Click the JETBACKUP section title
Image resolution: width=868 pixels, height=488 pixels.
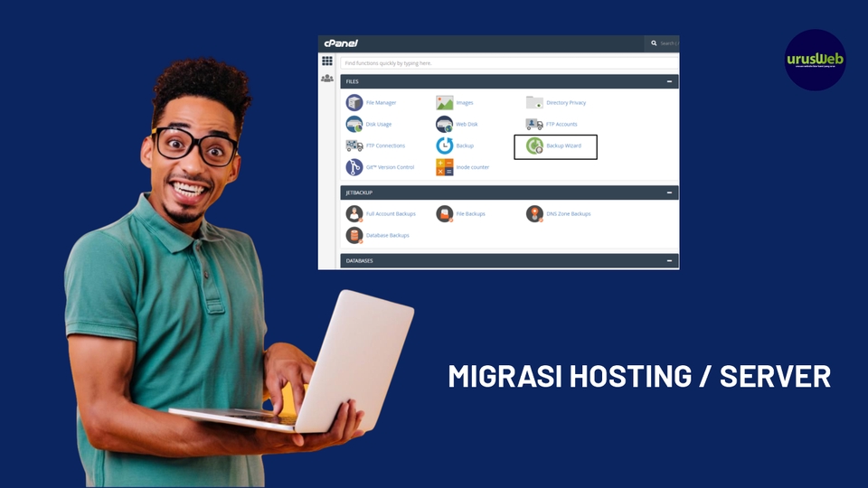tap(359, 192)
